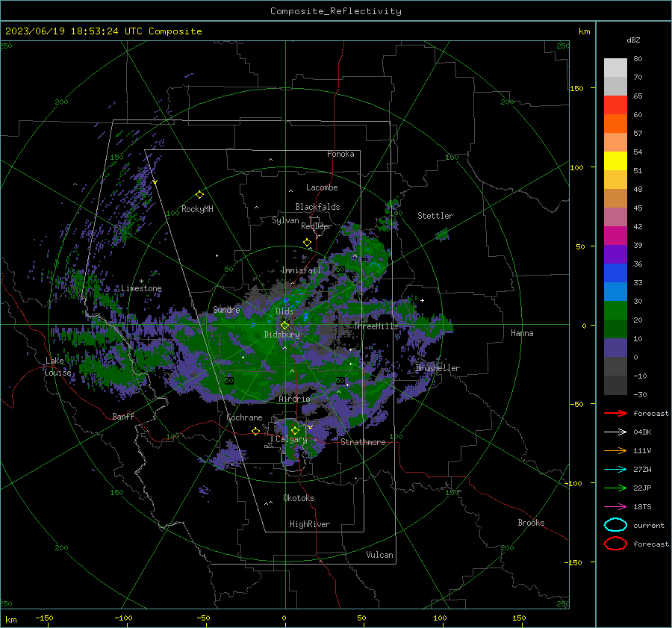The width and height of the screenshot is (672, 628).
Task: Click the RockyMH label
Action: click(197, 209)
